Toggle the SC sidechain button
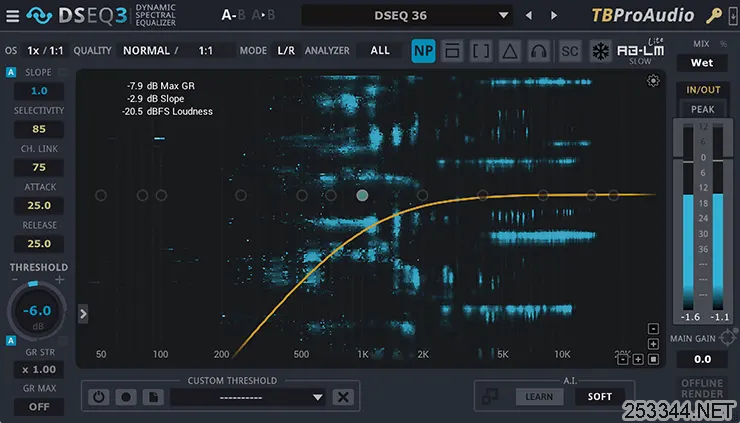The height and width of the screenshot is (423, 740). [570, 51]
